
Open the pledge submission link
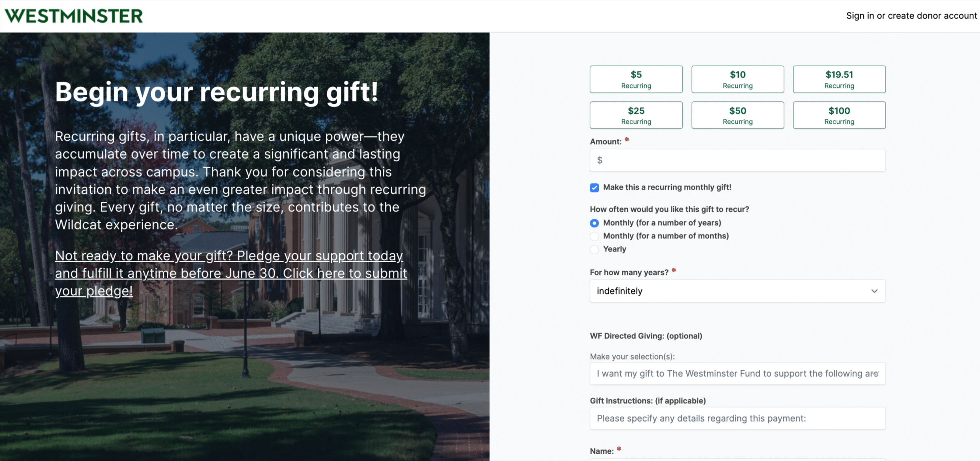click(230, 273)
